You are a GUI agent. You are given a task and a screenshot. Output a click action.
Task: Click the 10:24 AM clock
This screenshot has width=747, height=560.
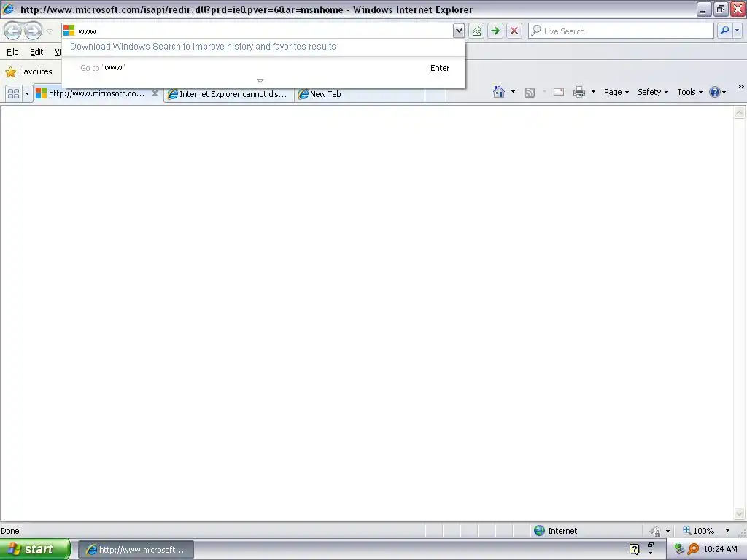pos(720,550)
